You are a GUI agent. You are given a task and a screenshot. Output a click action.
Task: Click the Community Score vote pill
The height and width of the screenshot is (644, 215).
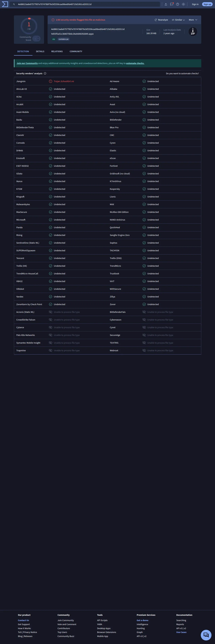coord(37,38)
